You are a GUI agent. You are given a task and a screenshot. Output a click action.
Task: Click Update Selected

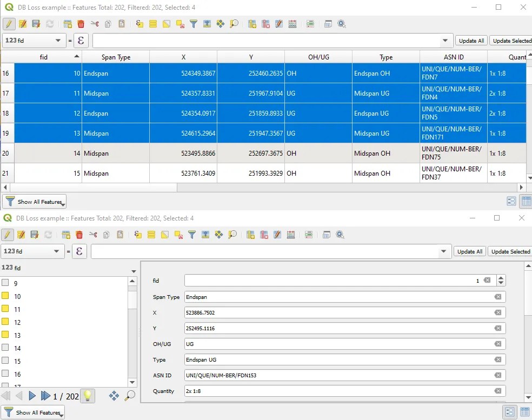click(510, 41)
